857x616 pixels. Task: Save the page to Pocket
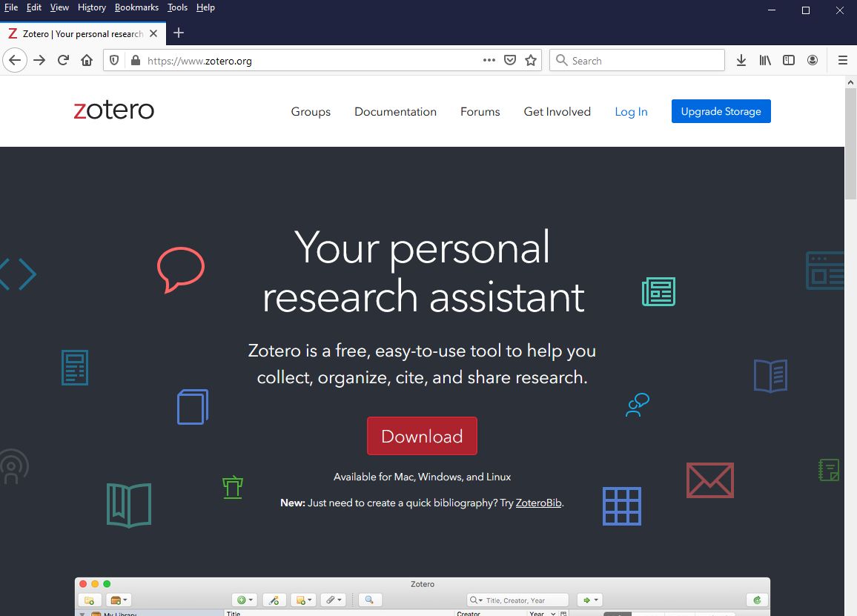click(x=510, y=60)
